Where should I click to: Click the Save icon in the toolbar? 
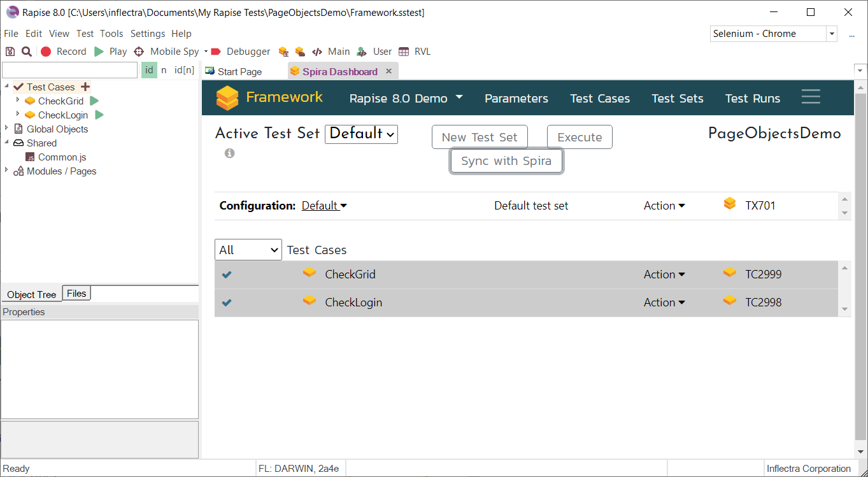10,52
